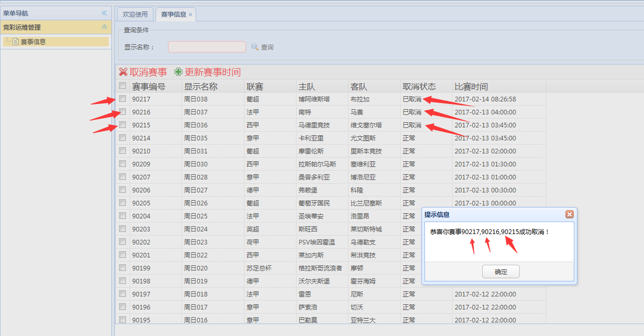644x336 pixels.
Task: Collapse 菜单导航 using the « icon
Action: 104,13
